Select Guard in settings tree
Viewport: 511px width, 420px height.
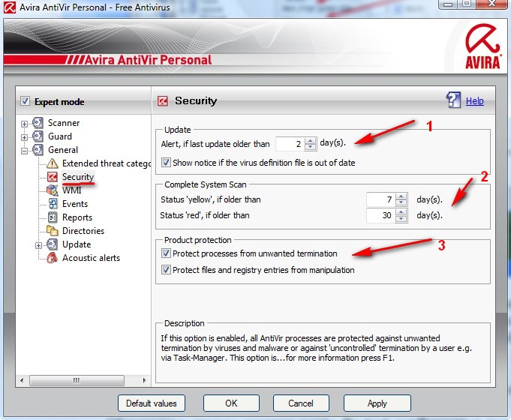tap(59, 136)
